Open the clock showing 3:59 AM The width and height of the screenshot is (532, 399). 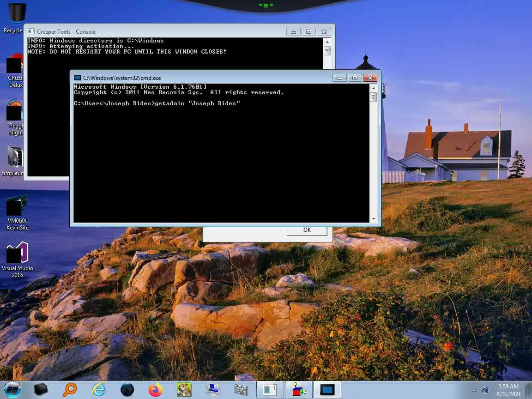[508, 390]
